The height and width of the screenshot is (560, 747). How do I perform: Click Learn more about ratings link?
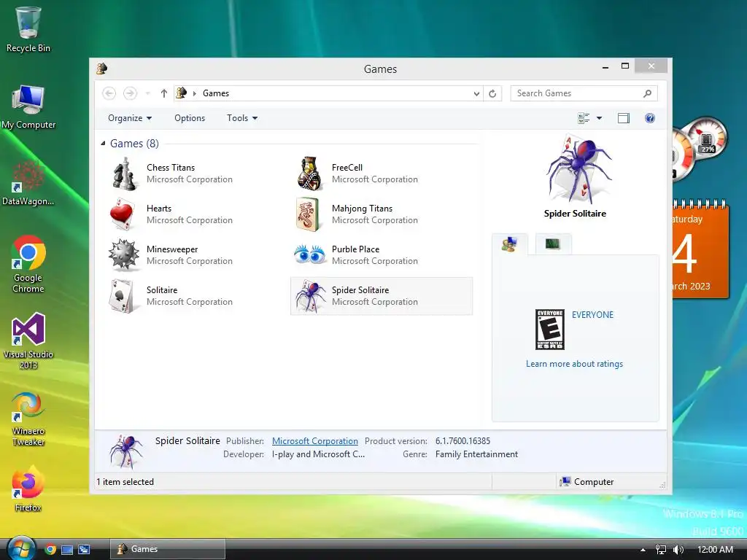(575, 364)
